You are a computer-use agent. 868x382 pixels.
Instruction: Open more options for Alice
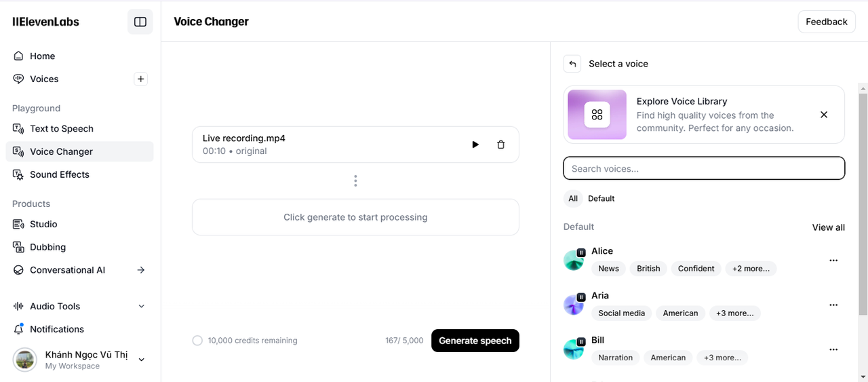(x=833, y=261)
